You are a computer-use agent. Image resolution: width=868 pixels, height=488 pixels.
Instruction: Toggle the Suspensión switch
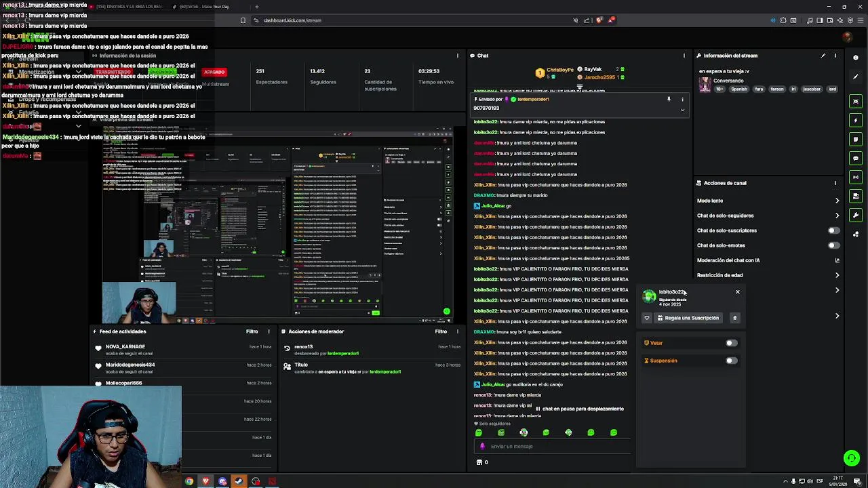pos(731,361)
